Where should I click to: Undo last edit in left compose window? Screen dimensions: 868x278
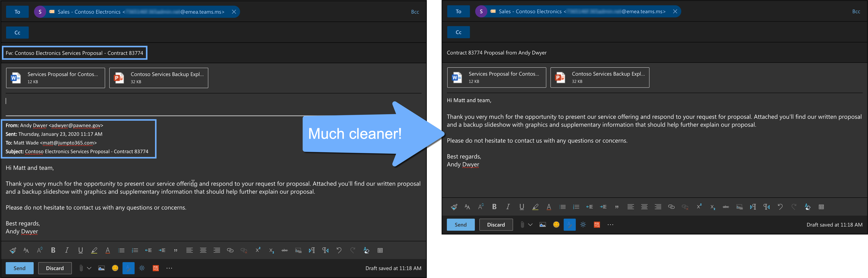[339, 250]
